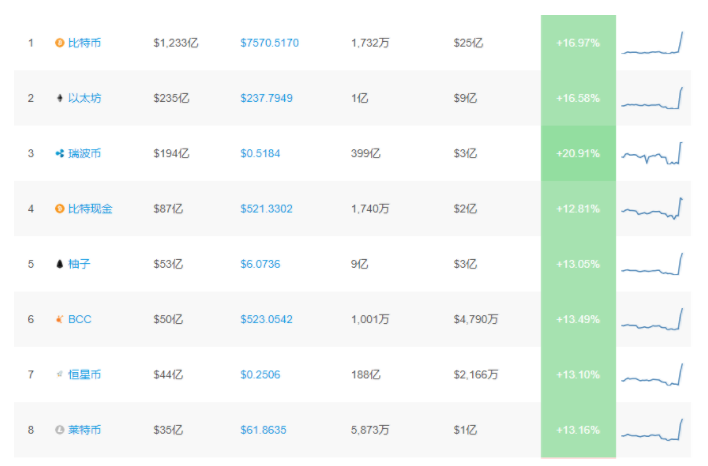Click market cap $44亿
The width and height of the screenshot is (708, 466).
point(168,374)
